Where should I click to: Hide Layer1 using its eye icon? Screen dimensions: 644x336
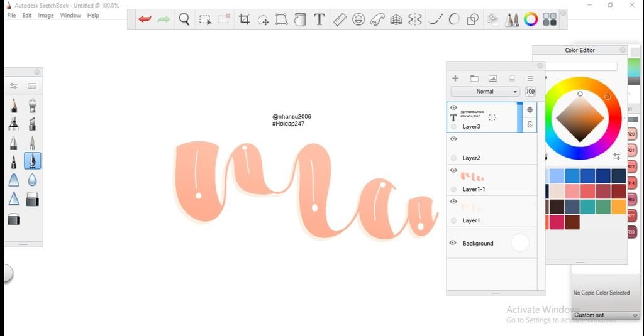coord(453,202)
